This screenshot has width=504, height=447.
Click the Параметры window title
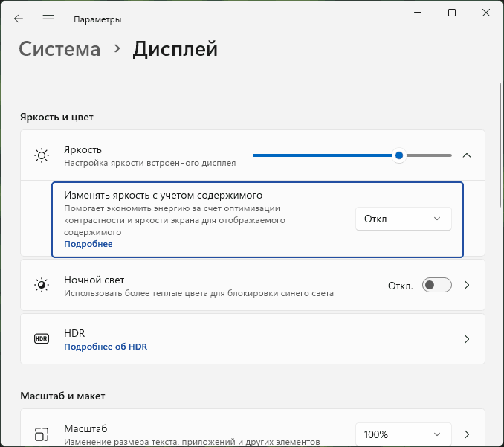[97, 19]
